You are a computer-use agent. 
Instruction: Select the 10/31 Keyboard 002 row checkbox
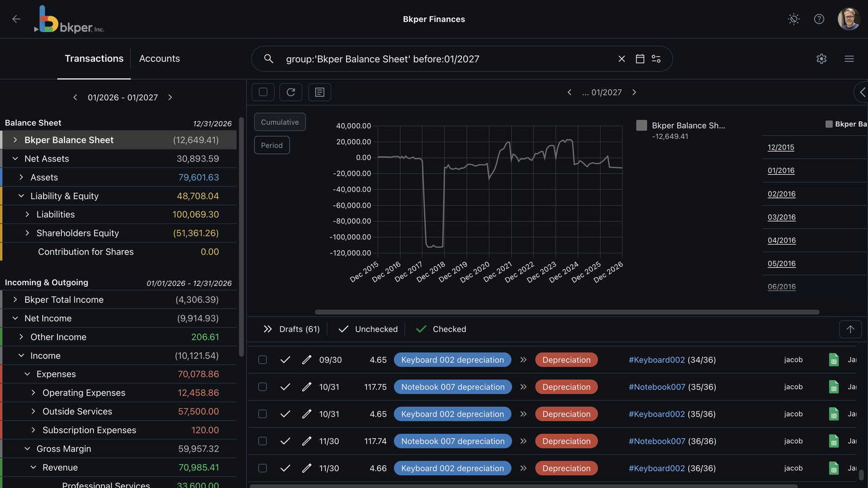coord(263,414)
